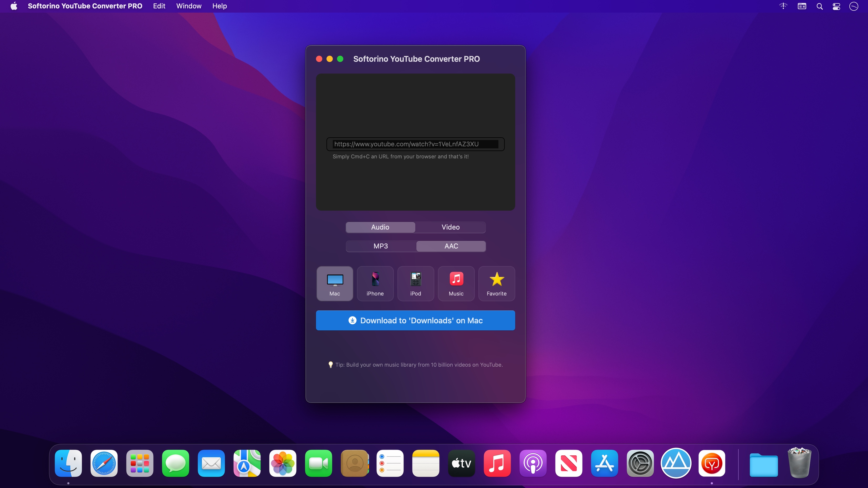Open Notes from the Dock

click(426, 463)
